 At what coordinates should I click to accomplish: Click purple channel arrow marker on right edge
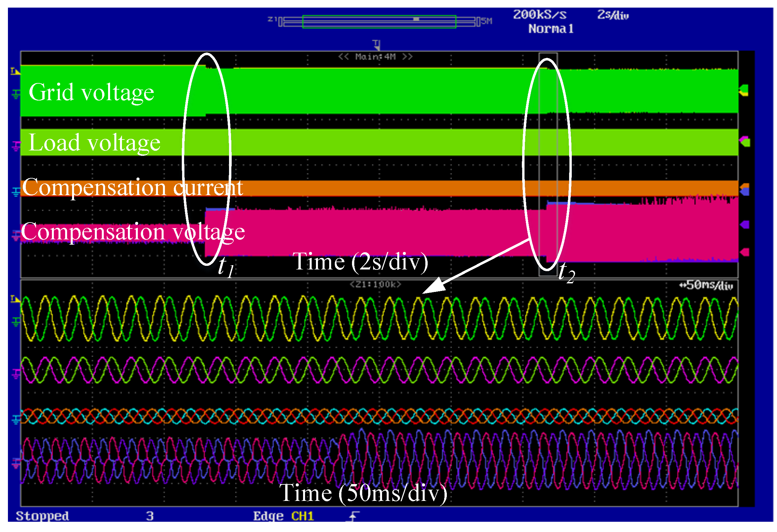click(x=745, y=225)
